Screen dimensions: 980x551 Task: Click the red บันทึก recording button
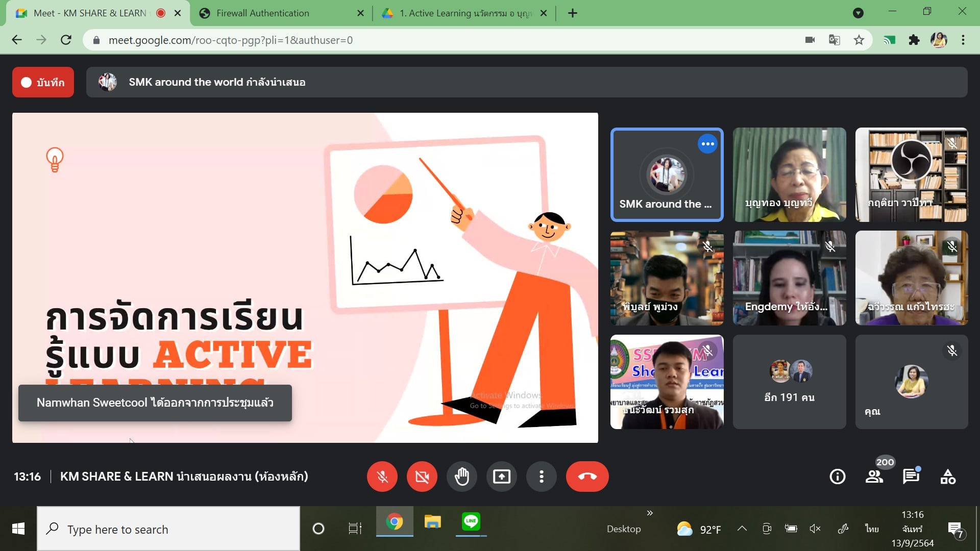pos(43,82)
